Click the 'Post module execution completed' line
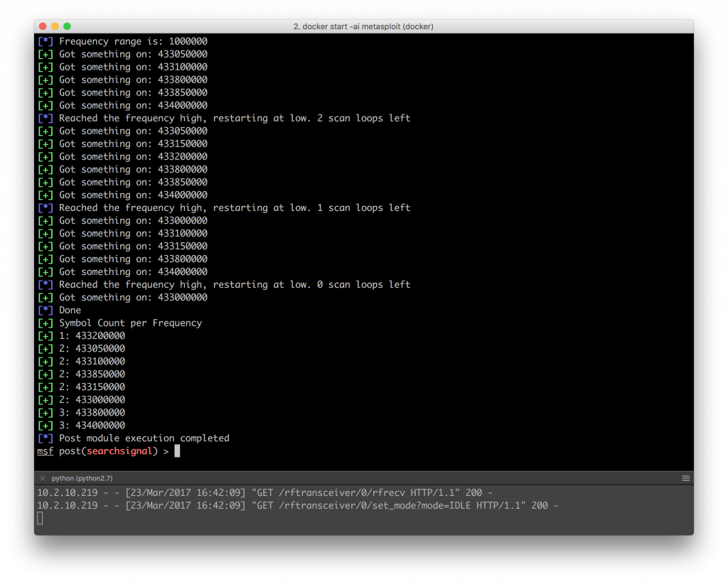 tap(144, 438)
